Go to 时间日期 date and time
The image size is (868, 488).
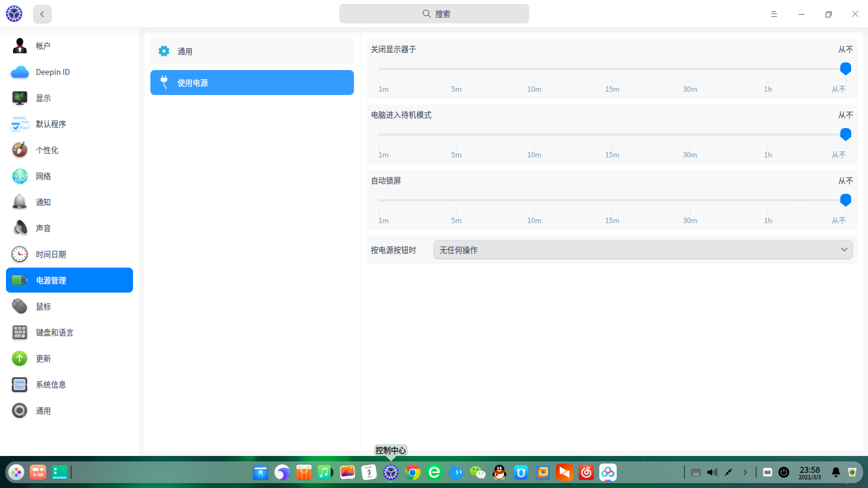(69, 255)
